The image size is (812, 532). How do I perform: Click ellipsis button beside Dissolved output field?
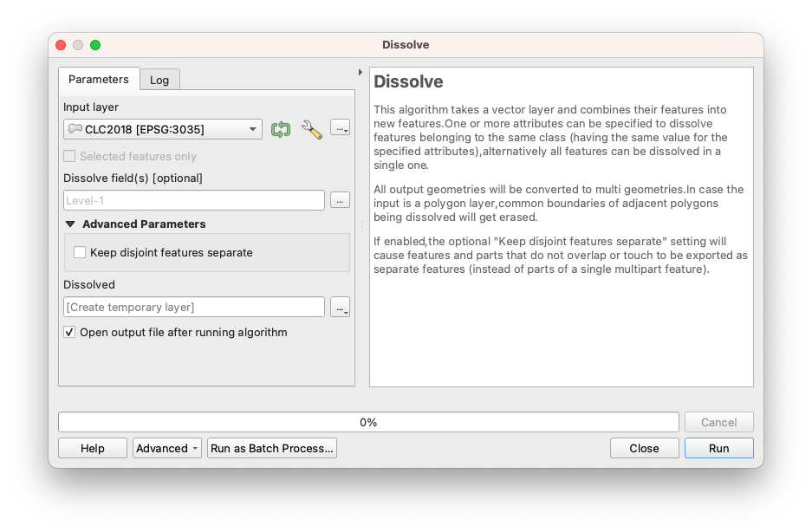[x=340, y=307]
